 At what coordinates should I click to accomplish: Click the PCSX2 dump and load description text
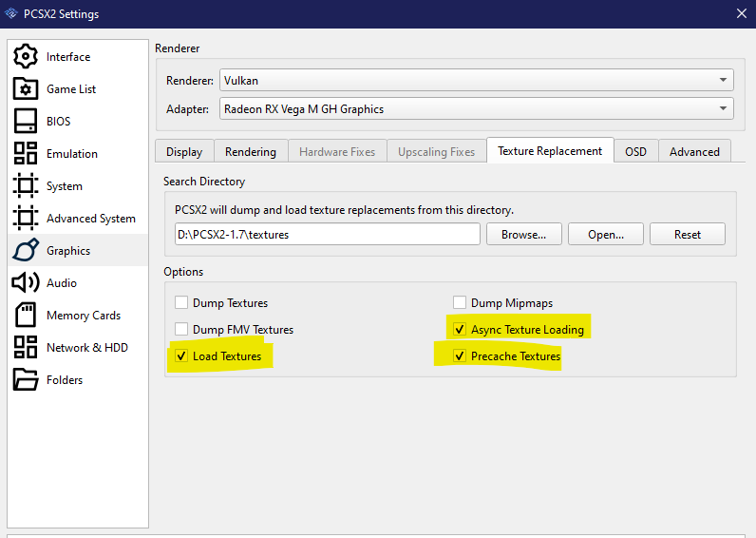click(344, 210)
